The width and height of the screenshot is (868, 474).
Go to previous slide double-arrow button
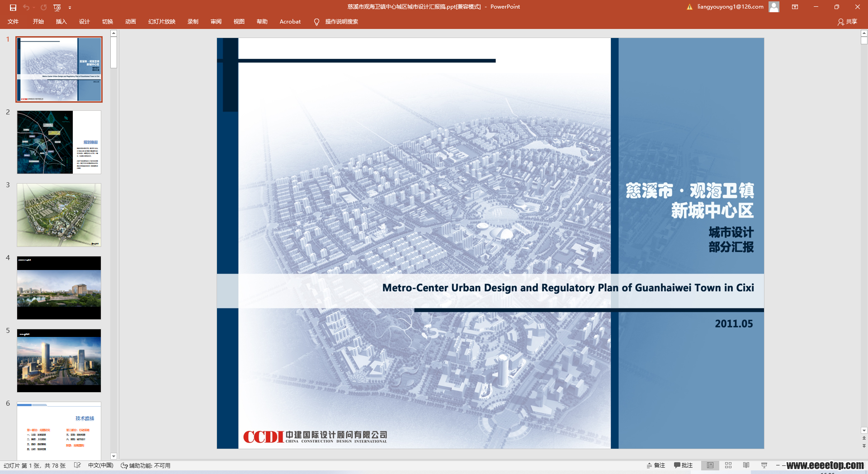tap(864, 438)
